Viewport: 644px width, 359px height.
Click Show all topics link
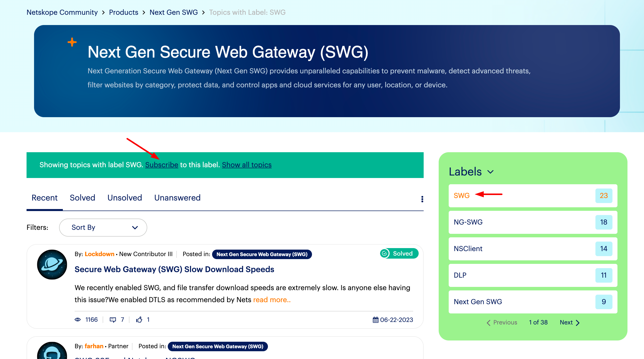(247, 165)
